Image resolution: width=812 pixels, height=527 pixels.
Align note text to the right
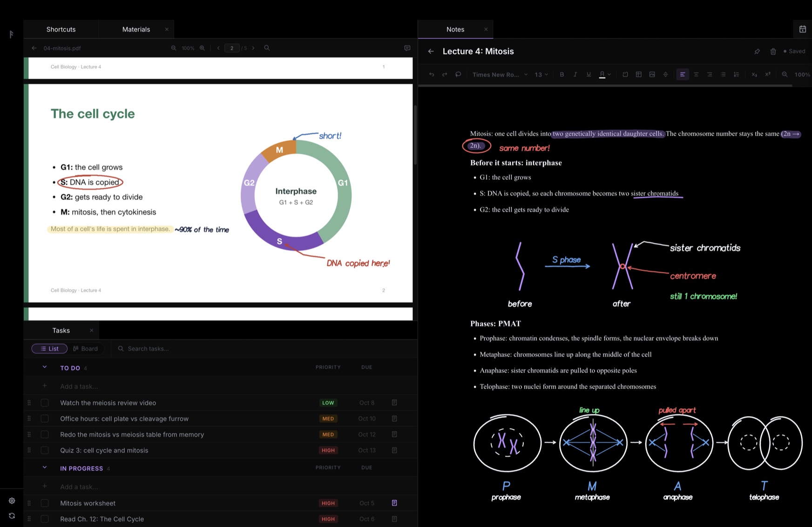[x=710, y=74]
